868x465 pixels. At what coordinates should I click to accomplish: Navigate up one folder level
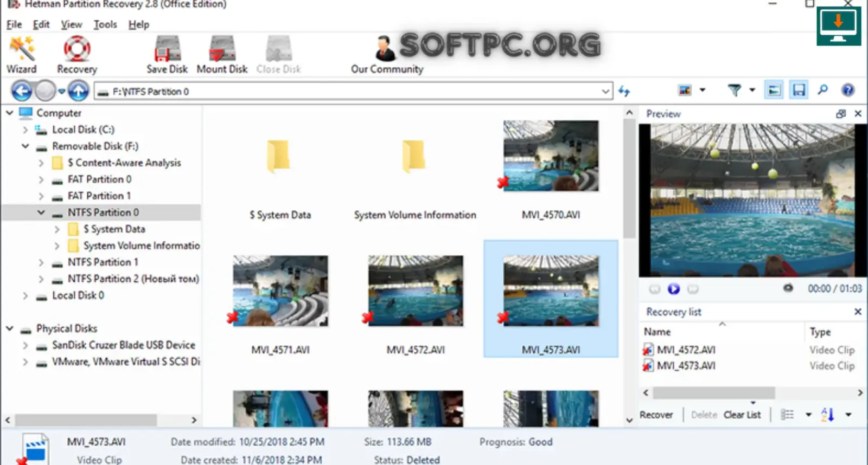(79, 91)
